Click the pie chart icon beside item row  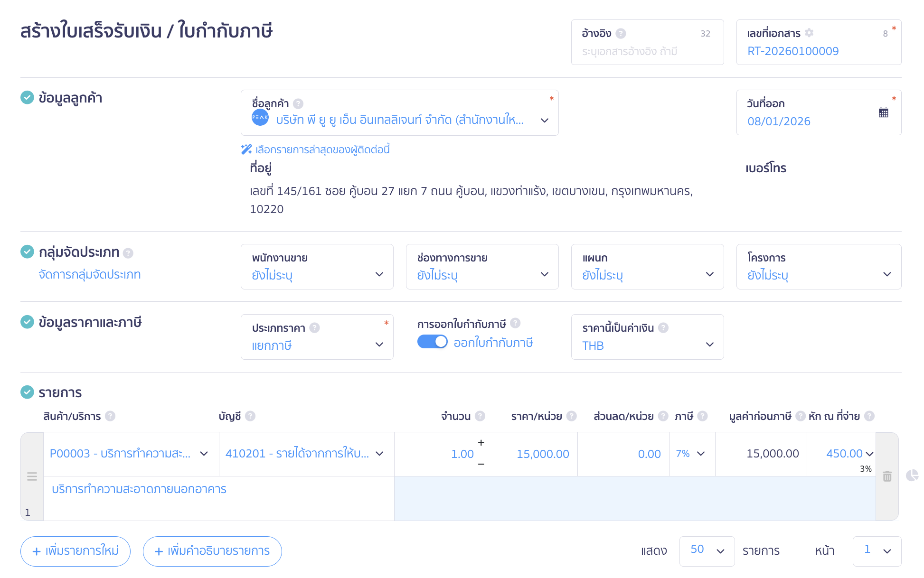pos(912,475)
